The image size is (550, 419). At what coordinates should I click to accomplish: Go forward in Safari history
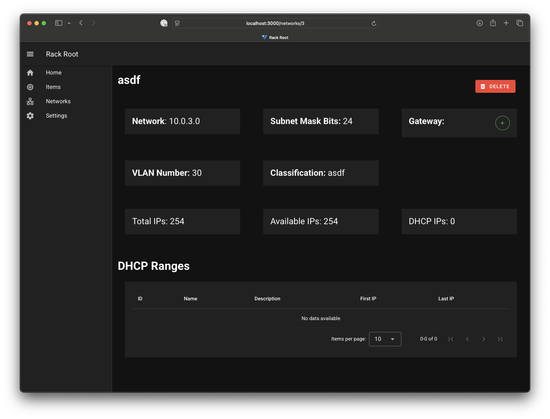click(94, 23)
